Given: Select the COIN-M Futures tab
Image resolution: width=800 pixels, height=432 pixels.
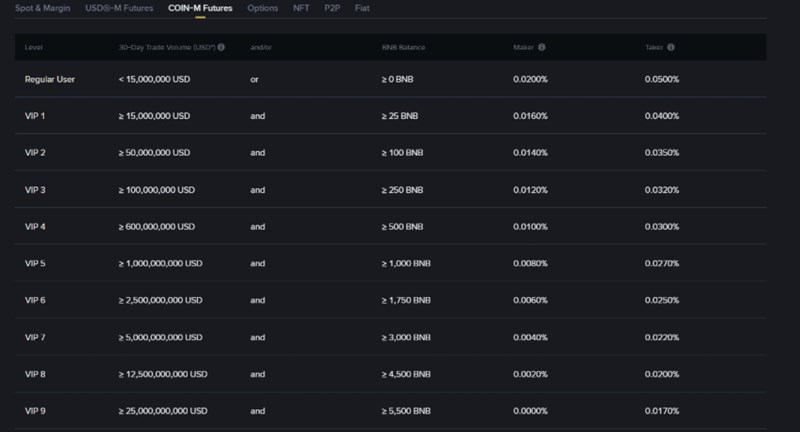Looking at the screenshot, I should (x=201, y=8).
